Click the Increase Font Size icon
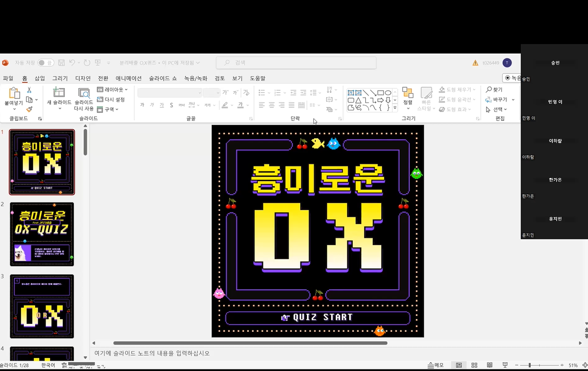The height and width of the screenshot is (371, 588). click(x=225, y=92)
